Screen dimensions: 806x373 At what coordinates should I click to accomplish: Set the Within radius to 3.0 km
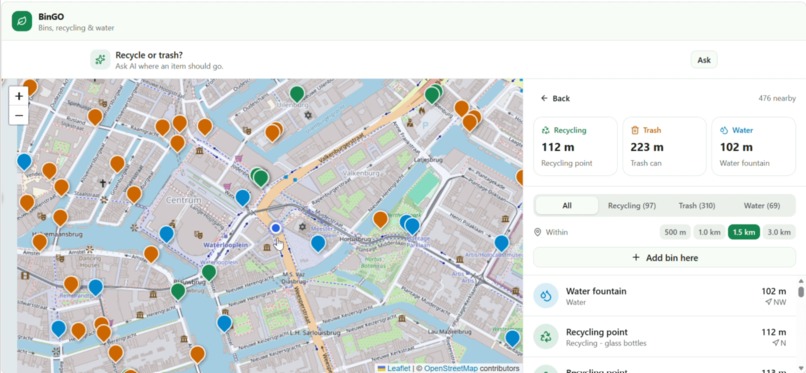click(779, 232)
